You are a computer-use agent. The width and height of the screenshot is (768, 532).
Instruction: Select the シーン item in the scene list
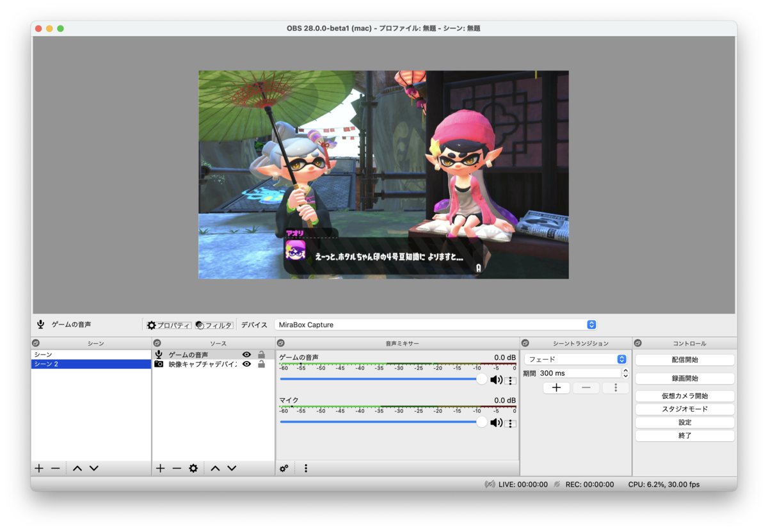click(91, 355)
